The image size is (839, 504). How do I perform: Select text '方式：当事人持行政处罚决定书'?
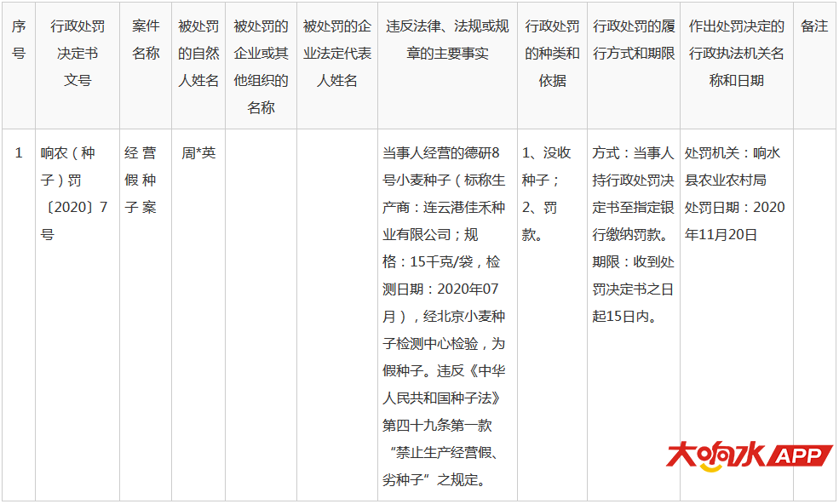[x=633, y=180]
